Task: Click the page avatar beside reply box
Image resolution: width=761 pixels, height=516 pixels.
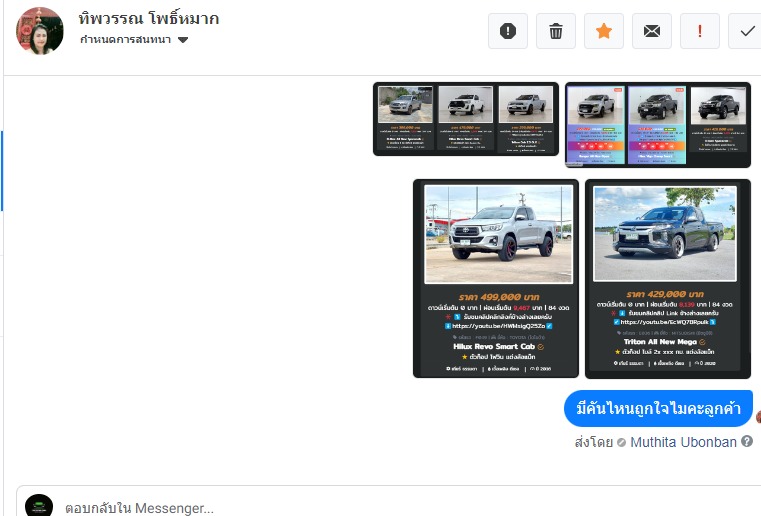Action: pos(39,505)
